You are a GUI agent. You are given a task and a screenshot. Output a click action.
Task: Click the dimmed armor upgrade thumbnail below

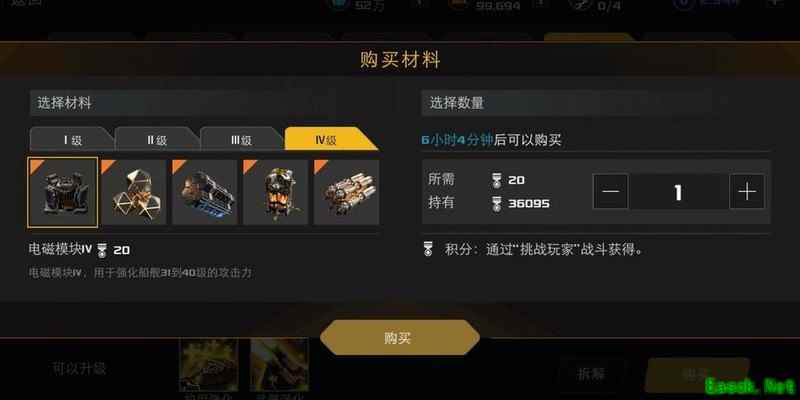coord(208,365)
